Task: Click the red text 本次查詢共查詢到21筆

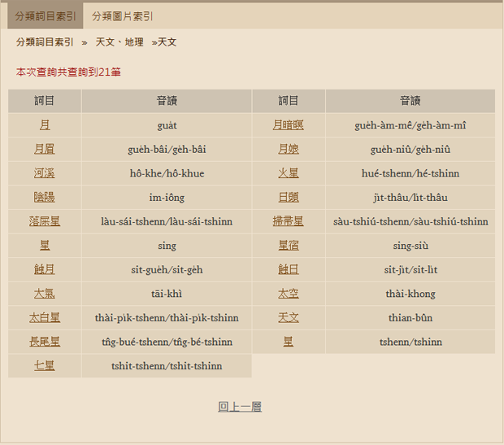Action: (68, 72)
